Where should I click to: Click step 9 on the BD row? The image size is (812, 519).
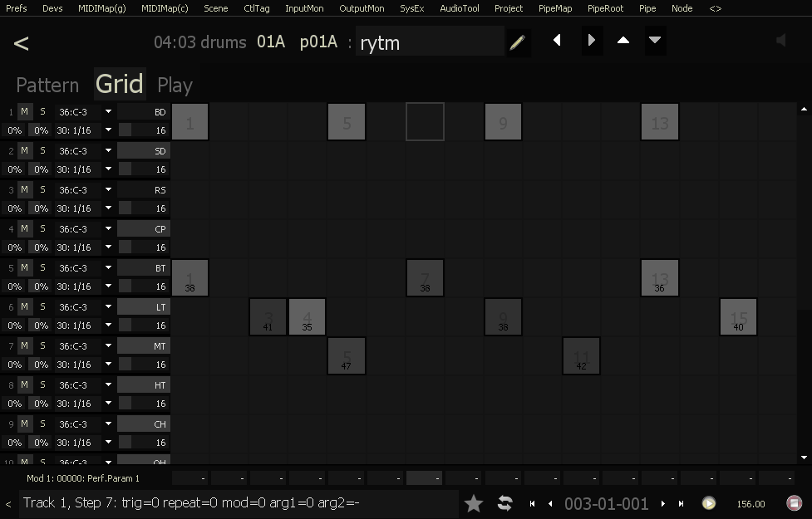point(503,123)
